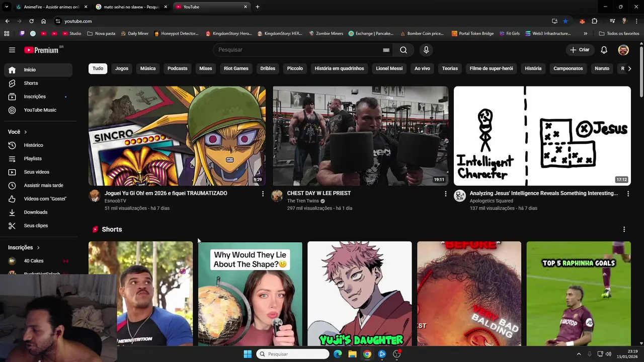Open the more-options menu for Yu Gi Oh video
The image size is (644, 362).
point(263,194)
